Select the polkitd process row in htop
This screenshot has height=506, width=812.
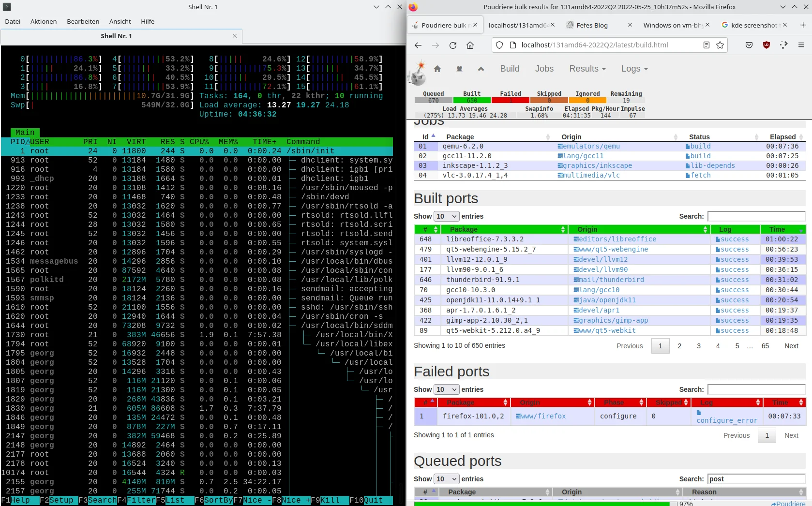pyautogui.click(x=197, y=280)
